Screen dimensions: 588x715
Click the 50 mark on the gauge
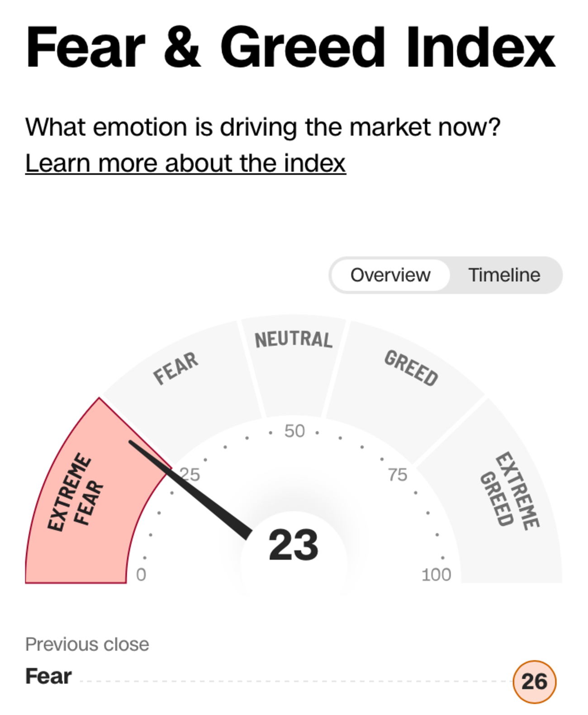[294, 431]
